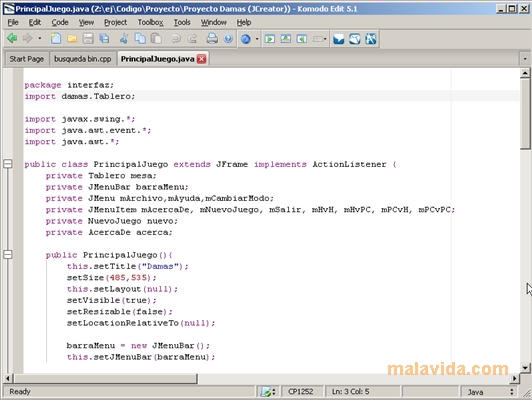The image size is (532, 400).
Task: Open the Help toolbar icon
Action: click(x=228, y=38)
